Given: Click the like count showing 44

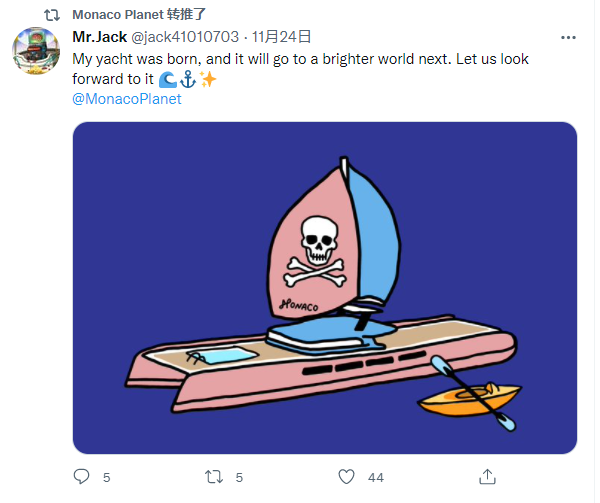Looking at the screenshot, I should (x=376, y=478).
